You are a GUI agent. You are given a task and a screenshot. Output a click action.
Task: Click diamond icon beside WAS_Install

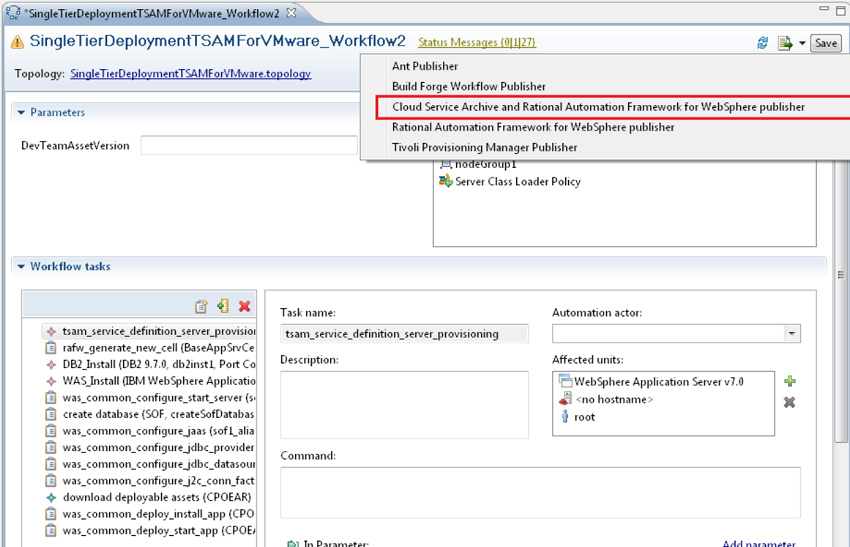pyautogui.click(x=51, y=382)
